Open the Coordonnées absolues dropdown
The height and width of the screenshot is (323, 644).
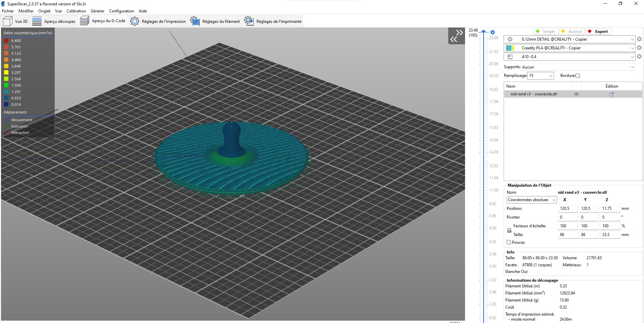coord(553,200)
